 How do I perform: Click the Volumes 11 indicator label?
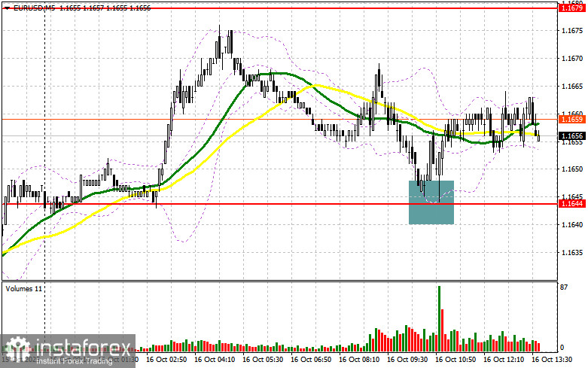(x=23, y=288)
